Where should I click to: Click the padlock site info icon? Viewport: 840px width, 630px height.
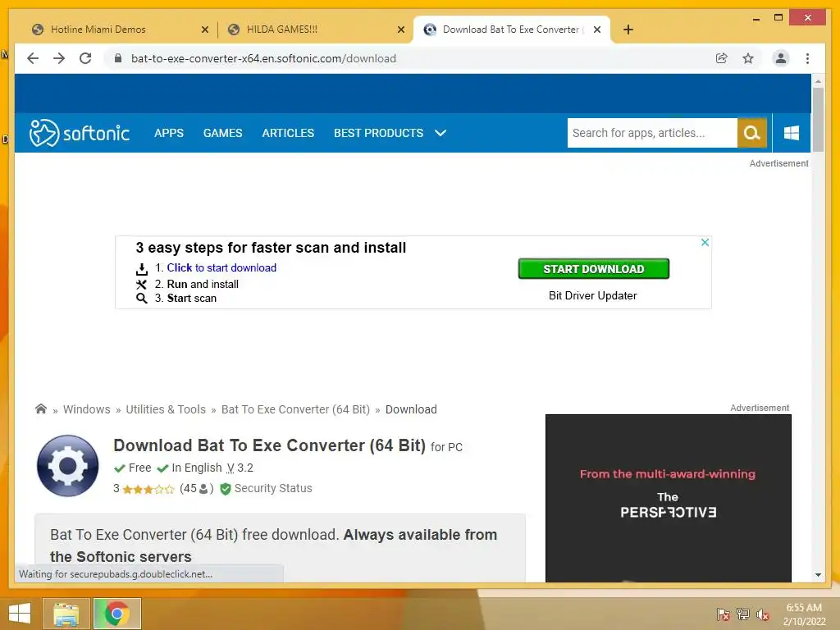coord(118,58)
